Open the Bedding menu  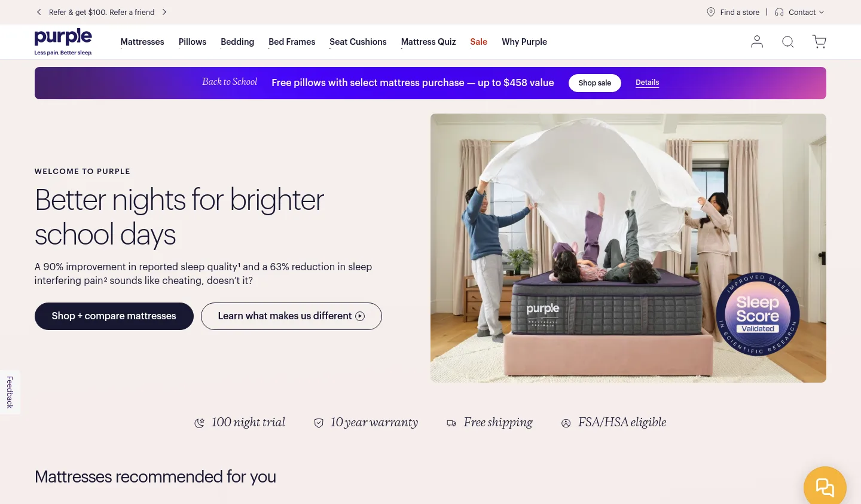click(237, 42)
